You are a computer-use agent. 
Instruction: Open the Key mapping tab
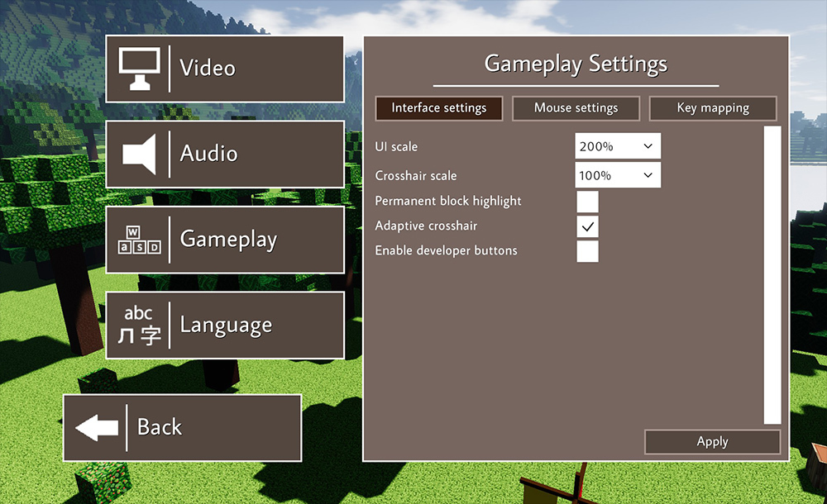pos(713,108)
